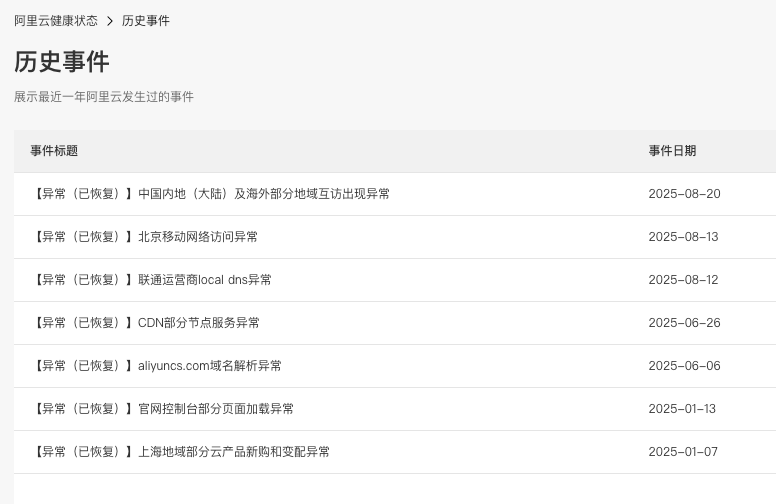Screen dimensions: 776x504
Task: Open the 北京移动网络访问异常 event
Action: click(144, 237)
